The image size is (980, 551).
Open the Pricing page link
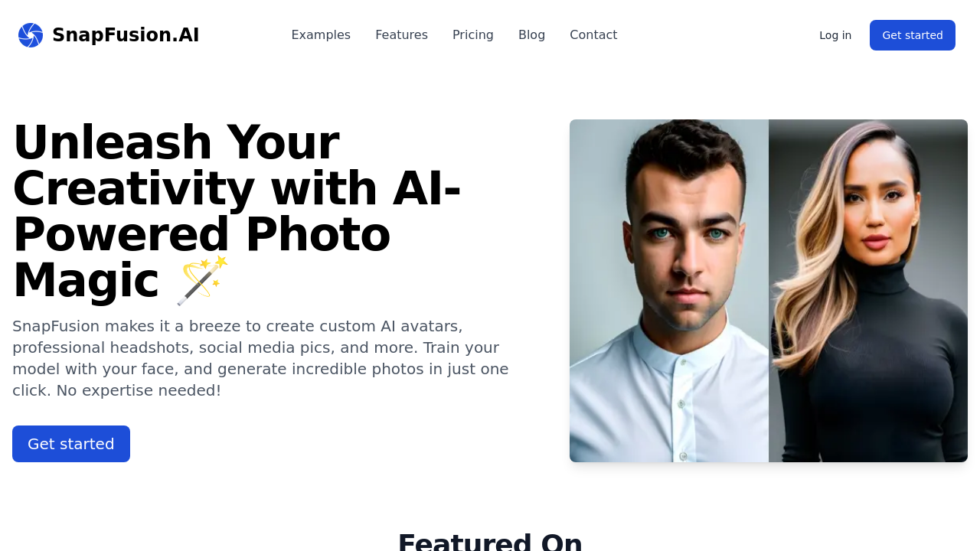473,35
